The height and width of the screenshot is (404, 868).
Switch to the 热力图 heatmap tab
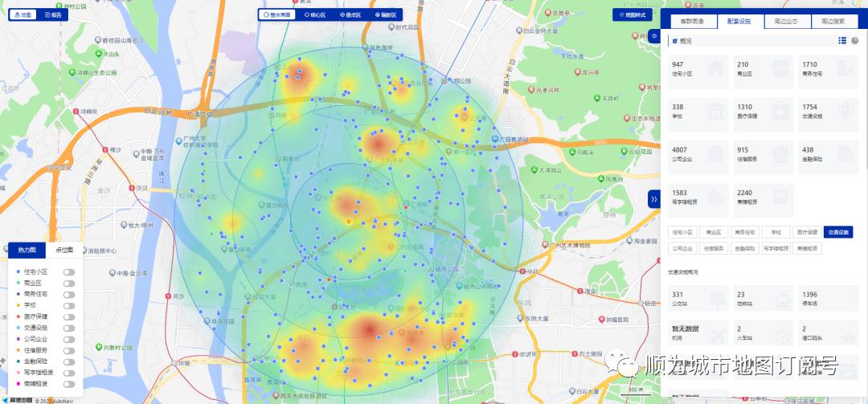tap(27, 250)
